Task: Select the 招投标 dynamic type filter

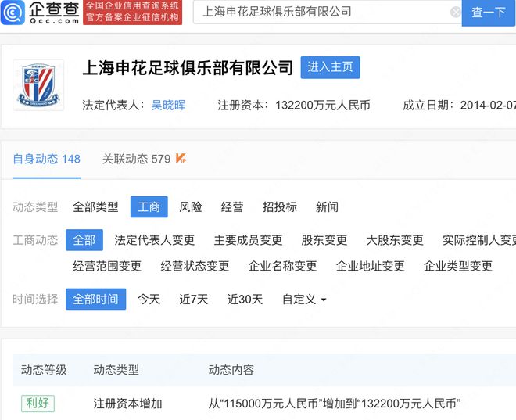Action: [x=280, y=207]
